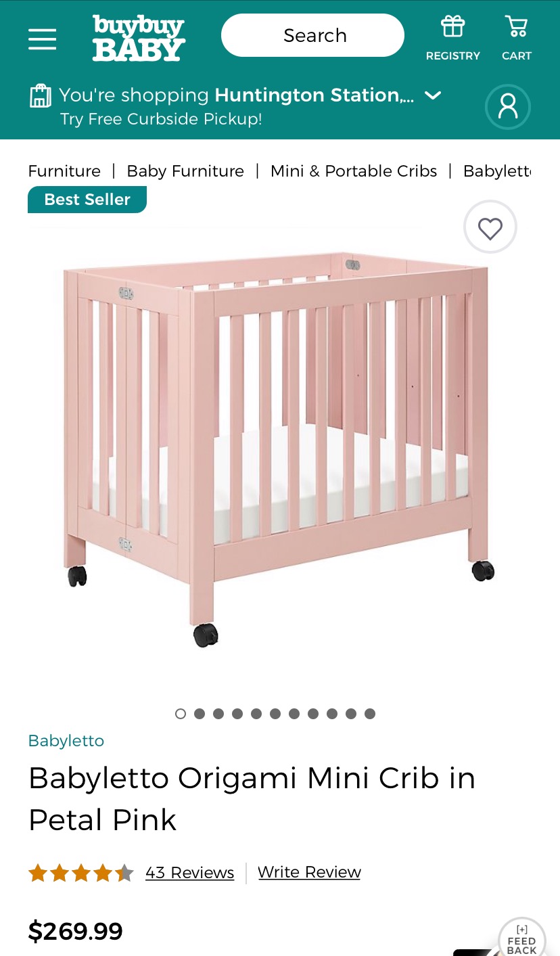Expand the Huntington Station store chevron

pos(433,95)
